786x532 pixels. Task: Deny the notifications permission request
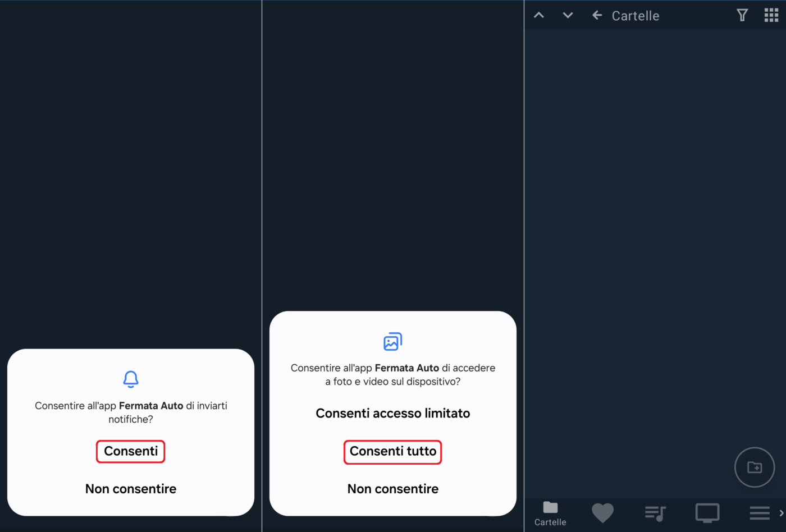click(131, 489)
